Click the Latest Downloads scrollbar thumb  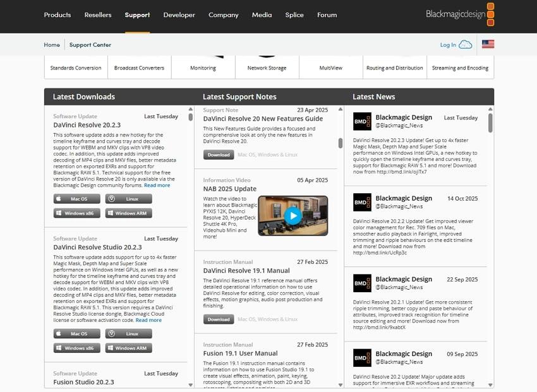(190, 117)
